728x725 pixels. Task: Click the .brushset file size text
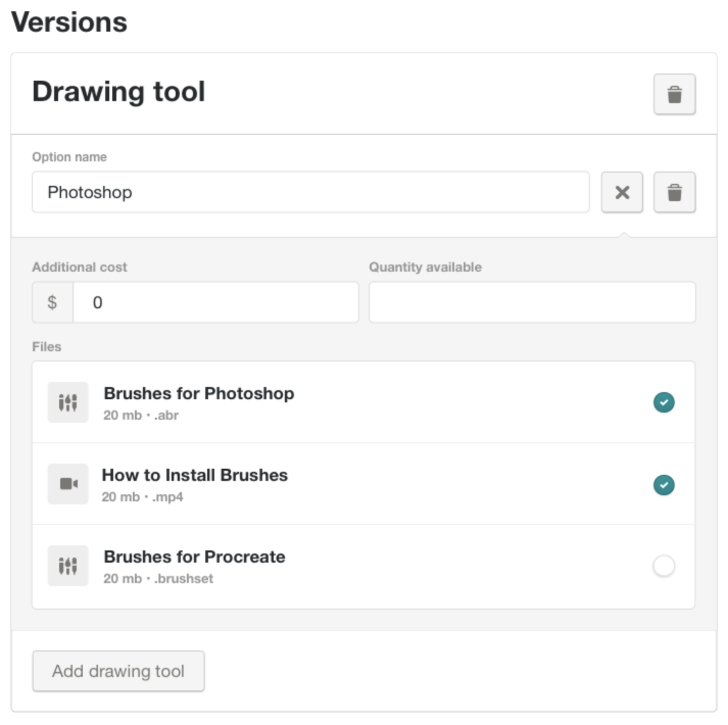[x=158, y=578]
